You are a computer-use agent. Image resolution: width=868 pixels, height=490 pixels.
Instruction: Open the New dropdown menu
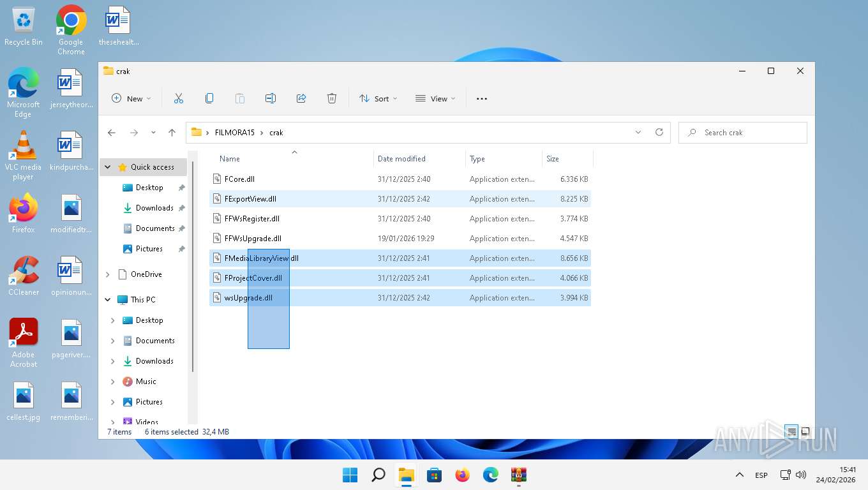[x=131, y=98]
